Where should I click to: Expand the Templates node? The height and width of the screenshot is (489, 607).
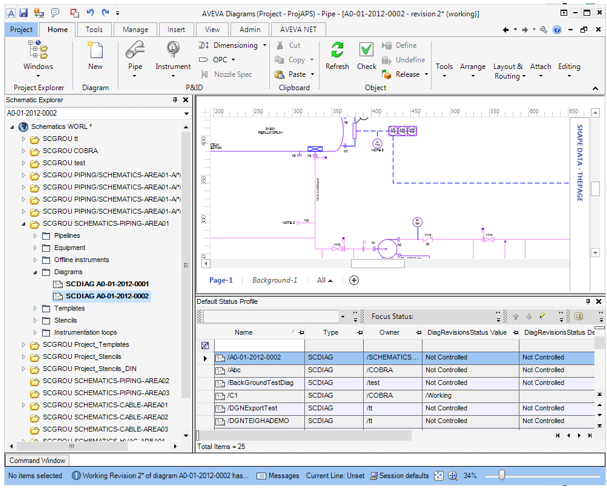[x=35, y=308]
